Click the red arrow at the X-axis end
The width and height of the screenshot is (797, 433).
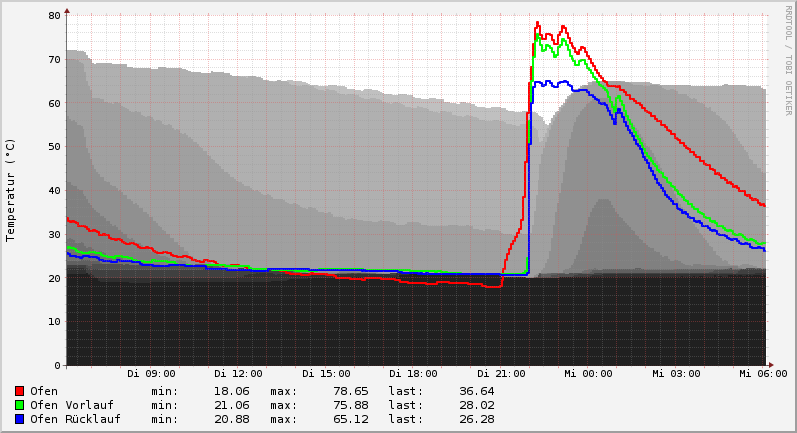click(770, 365)
